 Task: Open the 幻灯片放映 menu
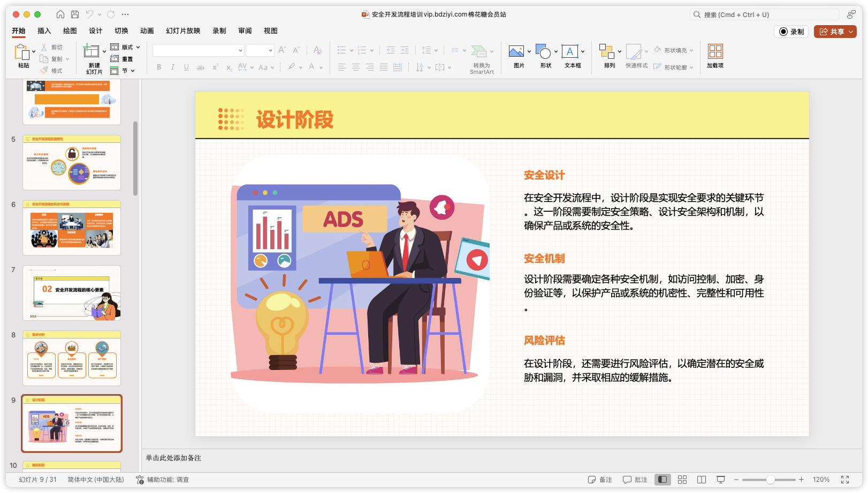click(182, 31)
